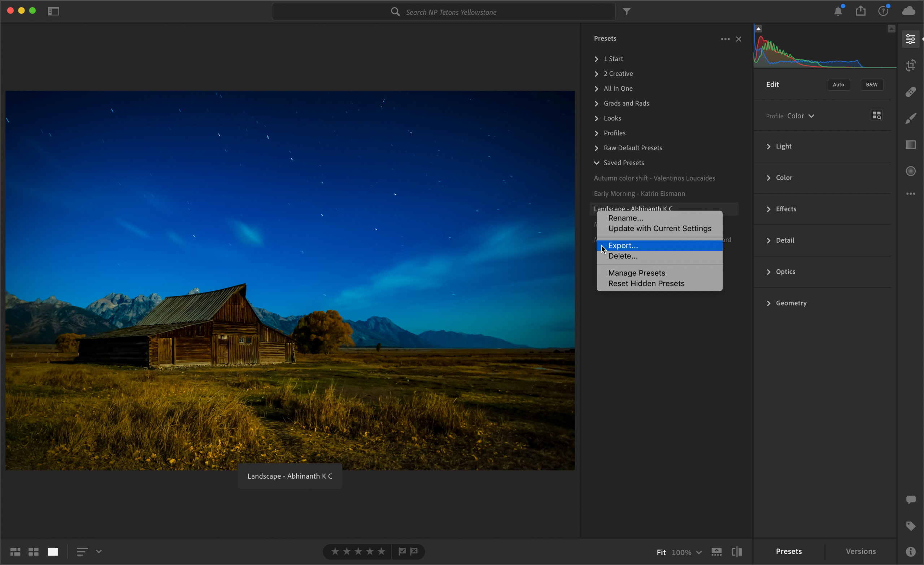The image size is (924, 565).
Task: Click the share/export icon in top bar
Action: pyautogui.click(x=861, y=12)
